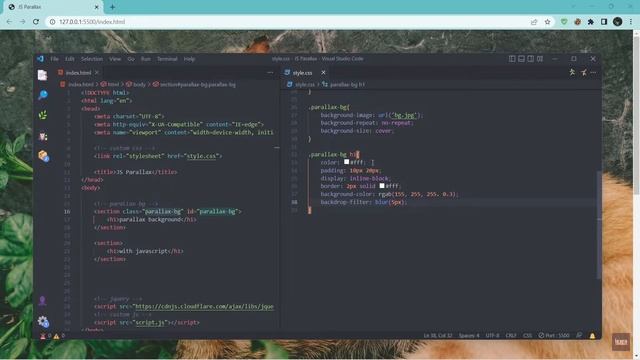Reload the browser page

point(36,22)
